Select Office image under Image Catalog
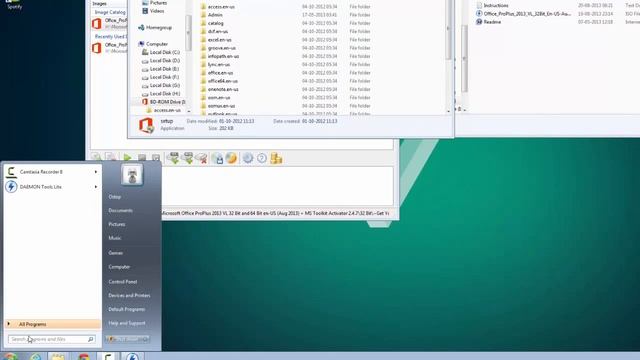This screenshot has width=640, height=360. (x=109, y=23)
